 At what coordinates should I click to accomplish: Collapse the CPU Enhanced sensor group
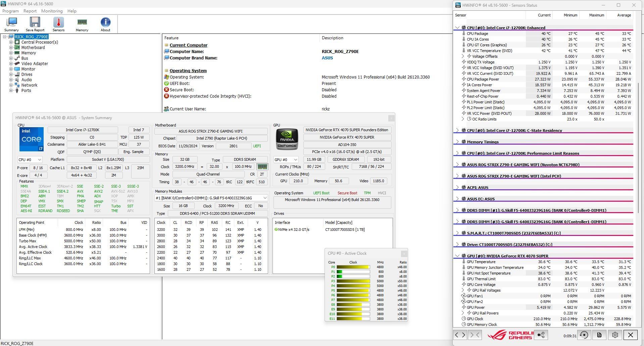coord(457,28)
